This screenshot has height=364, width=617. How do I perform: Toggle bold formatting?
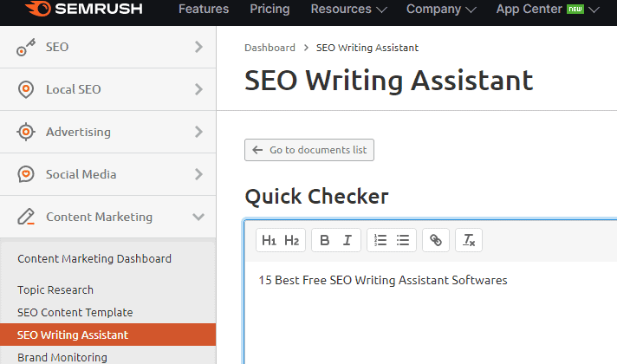(x=325, y=240)
